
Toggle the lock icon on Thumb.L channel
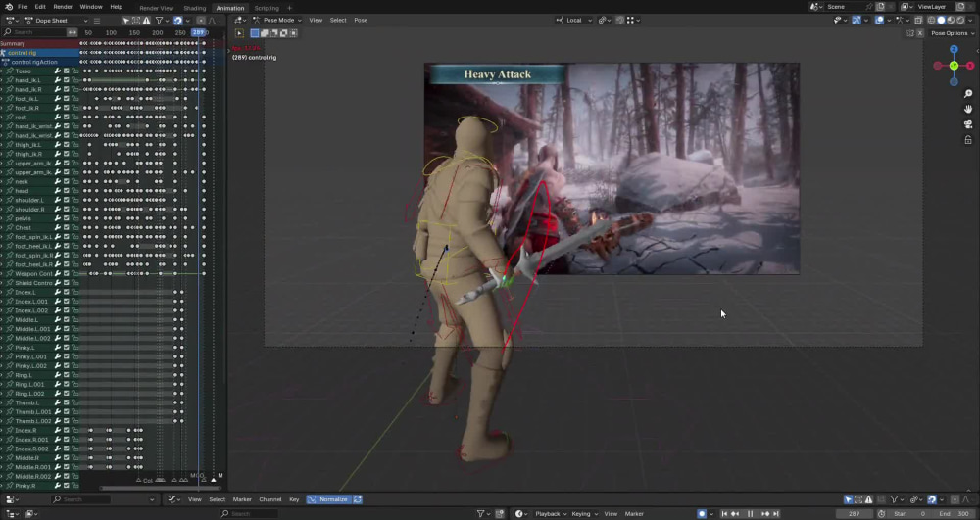(75, 402)
